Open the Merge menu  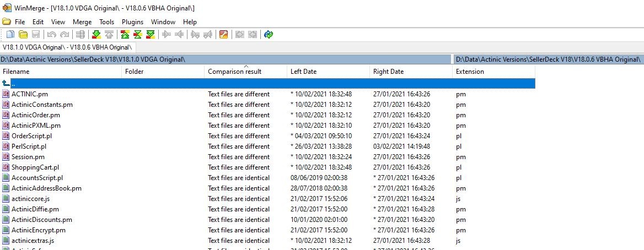pos(82,22)
